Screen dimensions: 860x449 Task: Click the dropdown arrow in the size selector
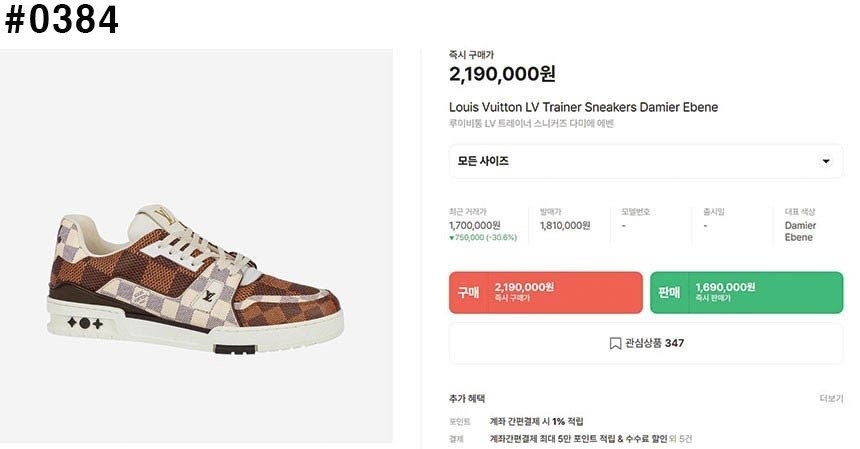[x=825, y=161]
